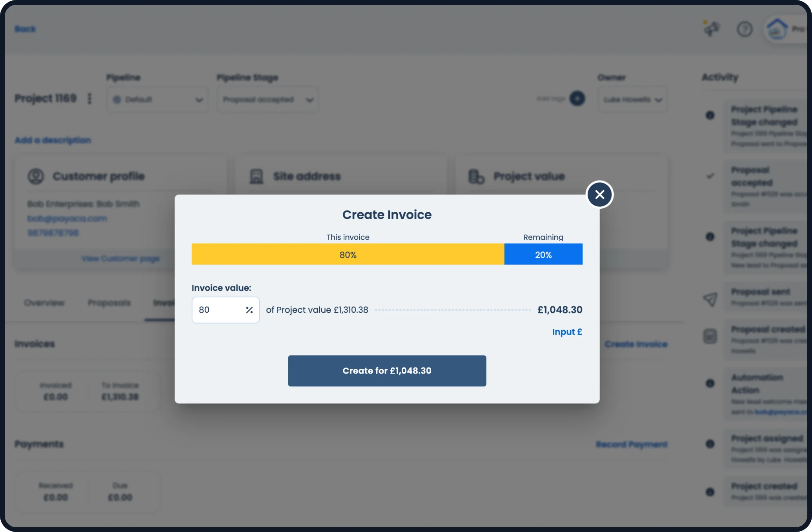This screenshot has width=812, height=532.
Task: Open the help question mark icon
Action: [745, 29]
